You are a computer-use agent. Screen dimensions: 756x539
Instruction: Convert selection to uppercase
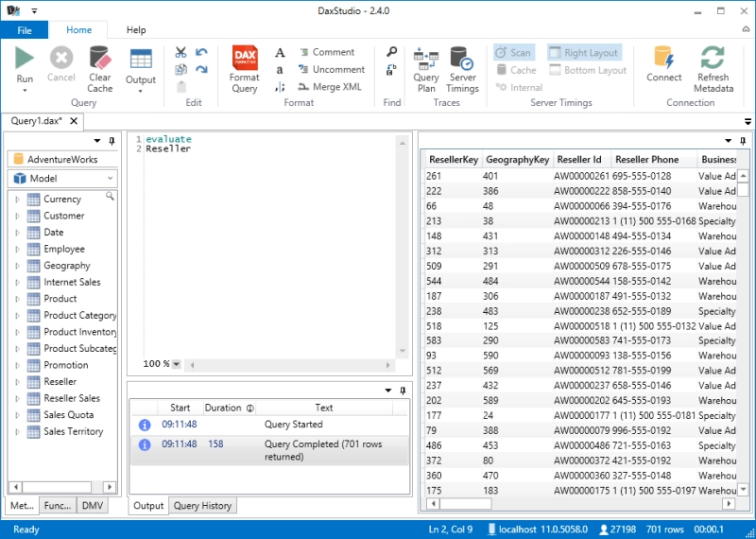[280, 52]
